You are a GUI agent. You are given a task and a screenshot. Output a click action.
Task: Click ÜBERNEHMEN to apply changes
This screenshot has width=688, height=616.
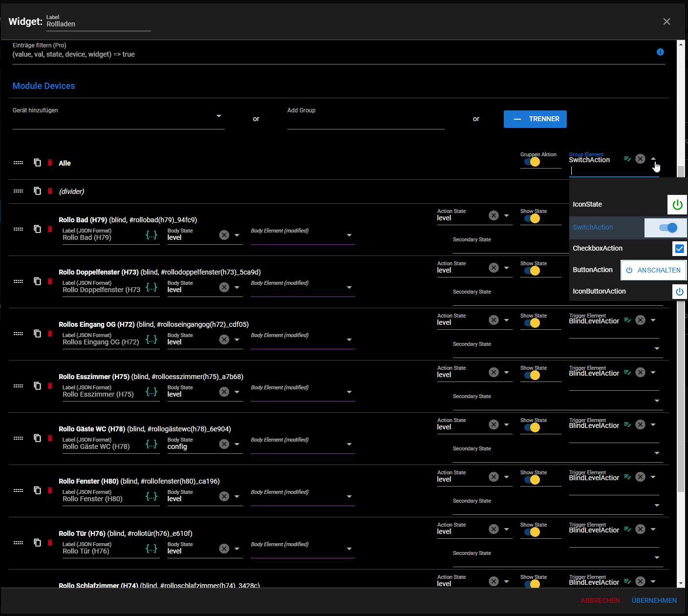click(x=654, y=600)
